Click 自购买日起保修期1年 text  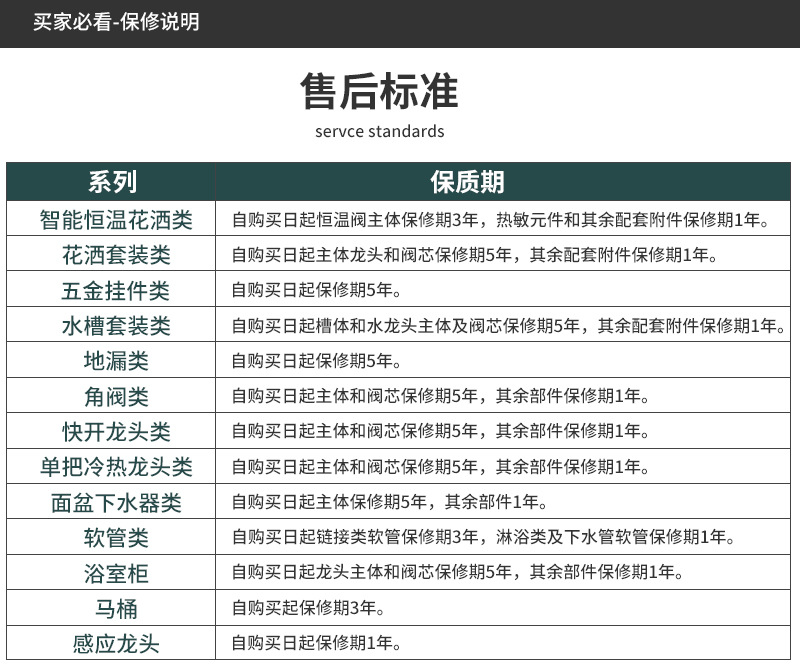316,643
